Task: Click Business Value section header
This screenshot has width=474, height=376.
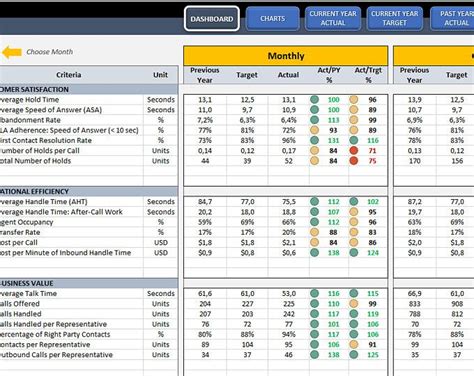Action: pyautogui.click(x=89, y=283)
